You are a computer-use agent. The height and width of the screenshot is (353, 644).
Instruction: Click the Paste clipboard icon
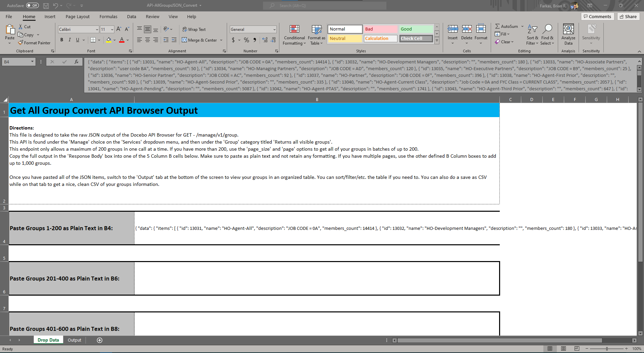point(10,30)
